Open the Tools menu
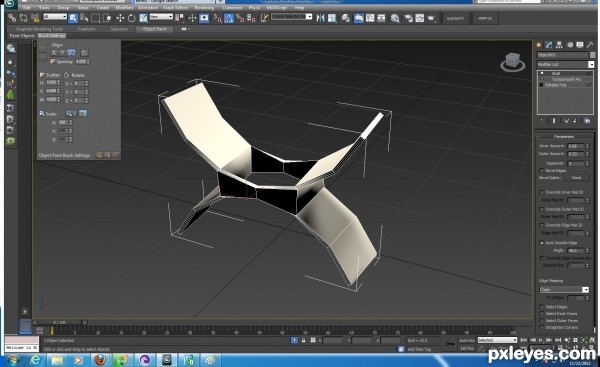 (x=44, y=8)
